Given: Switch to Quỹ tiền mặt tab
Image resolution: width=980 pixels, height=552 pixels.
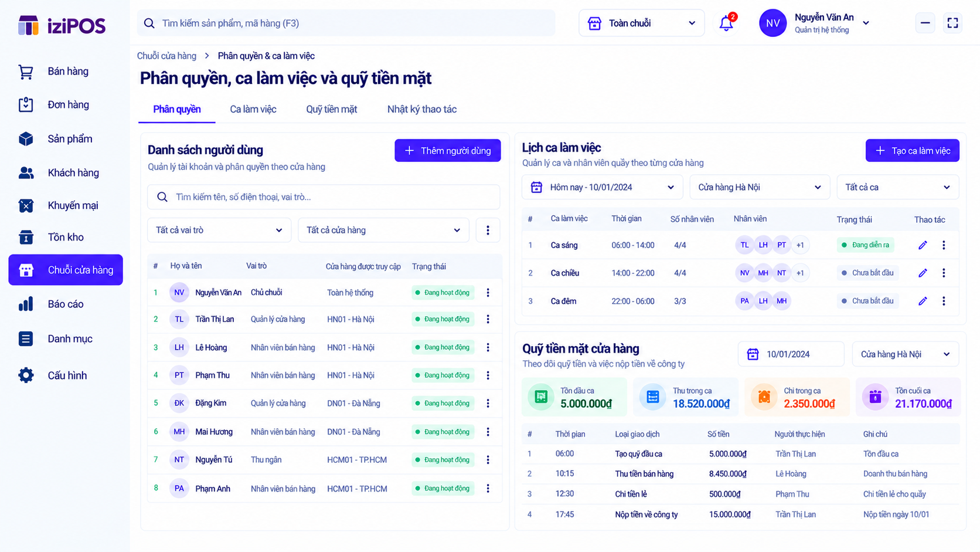Looking at the screenshot, I should point(331,110).
